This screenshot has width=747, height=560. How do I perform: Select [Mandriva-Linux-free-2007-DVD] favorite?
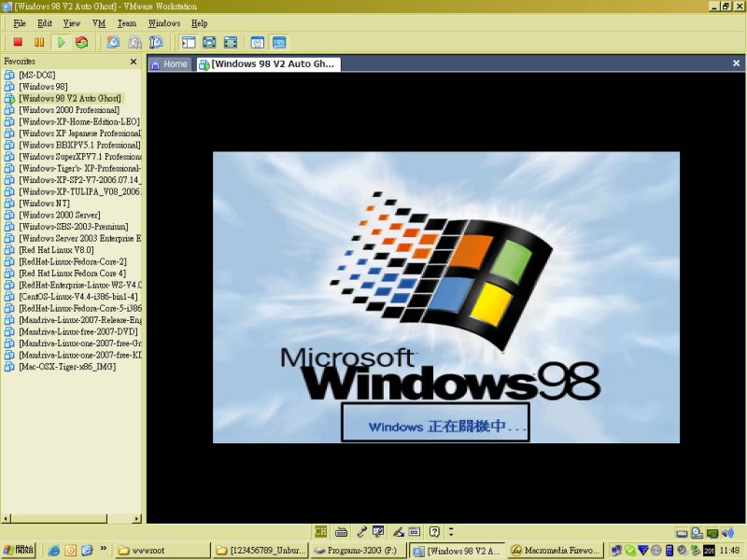(x=78, y=331)
